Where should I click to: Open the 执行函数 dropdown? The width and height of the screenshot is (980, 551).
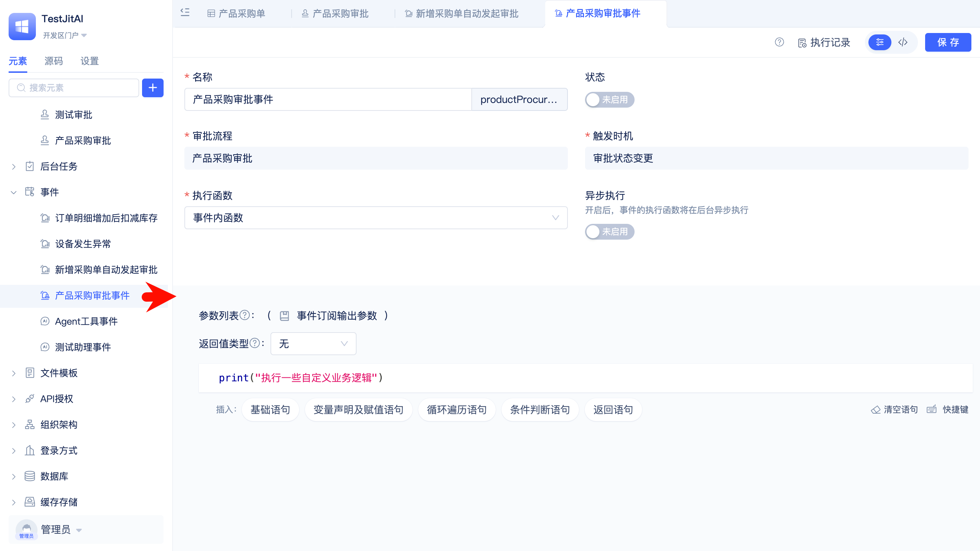(376, 218)
